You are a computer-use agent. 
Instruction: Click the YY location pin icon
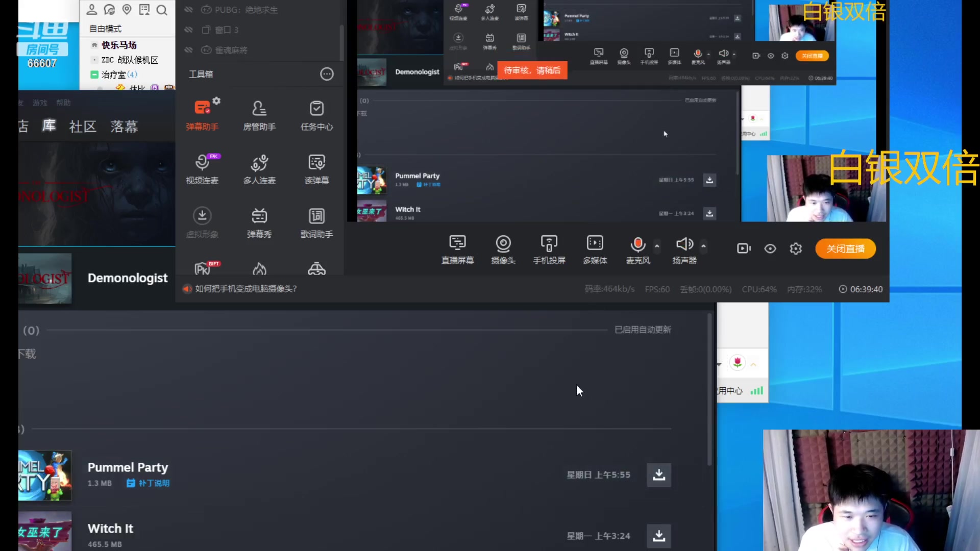[127, 10]
